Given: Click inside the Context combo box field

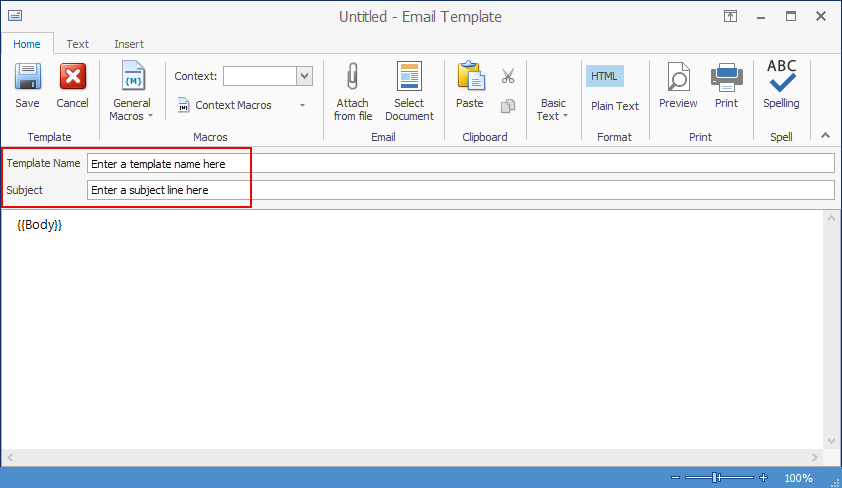Looking at the screenshot, I should tap(260, 76).
